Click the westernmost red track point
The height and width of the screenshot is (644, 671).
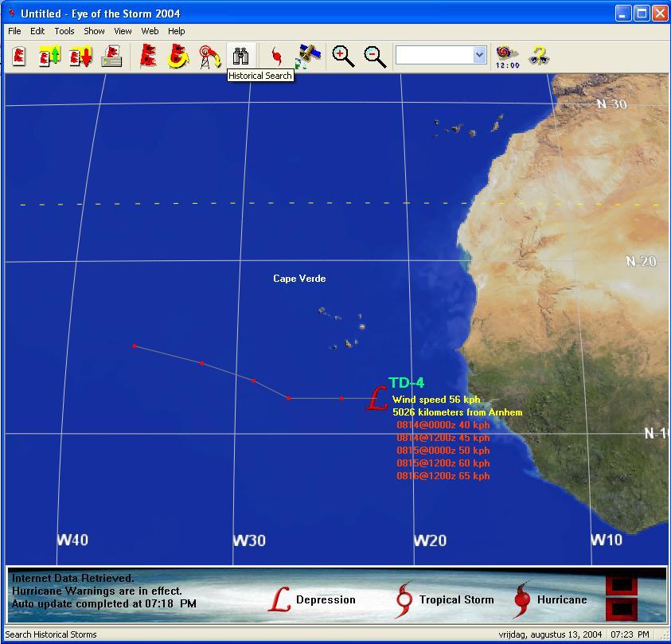[x=135, y=345]
